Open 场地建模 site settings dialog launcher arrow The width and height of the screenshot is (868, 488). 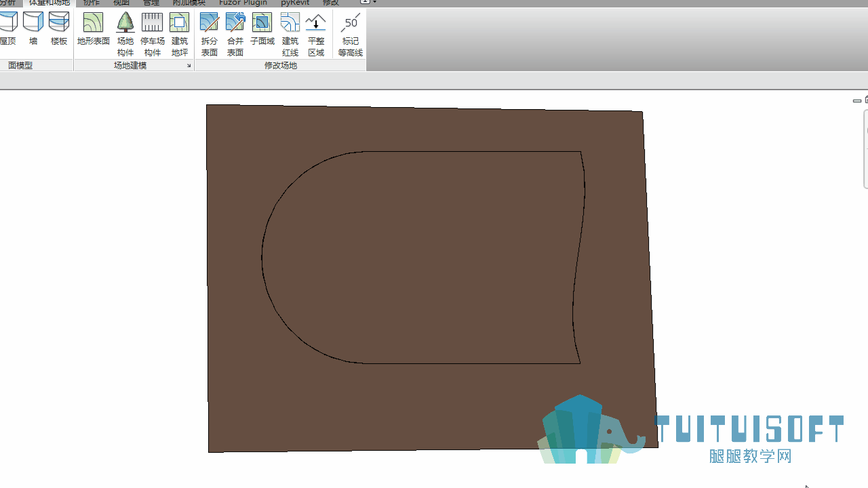point(189,66)
